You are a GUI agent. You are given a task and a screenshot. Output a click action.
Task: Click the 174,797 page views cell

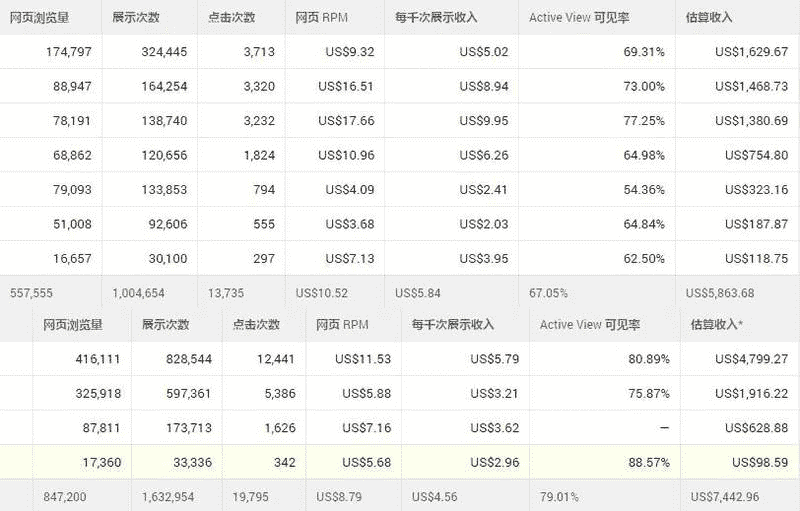68,52
